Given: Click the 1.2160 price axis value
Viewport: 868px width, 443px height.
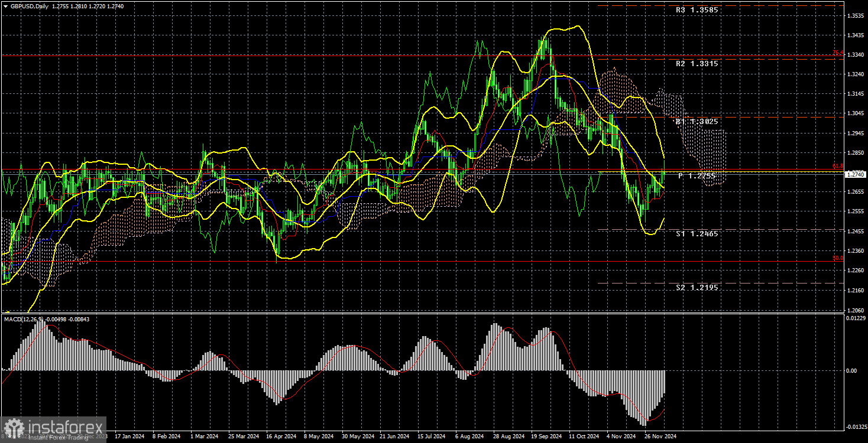Looking at the screenshot, I should [x=855, y=291].
